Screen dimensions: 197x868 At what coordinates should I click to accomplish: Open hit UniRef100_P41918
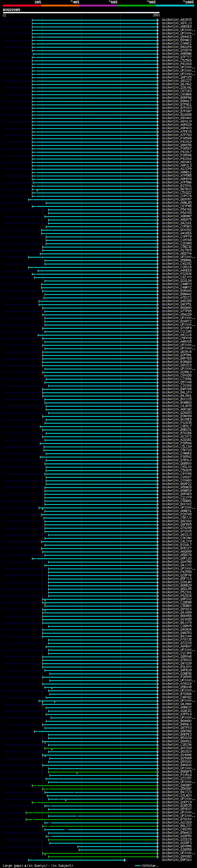pyautogui.click(x=176, y=64)
